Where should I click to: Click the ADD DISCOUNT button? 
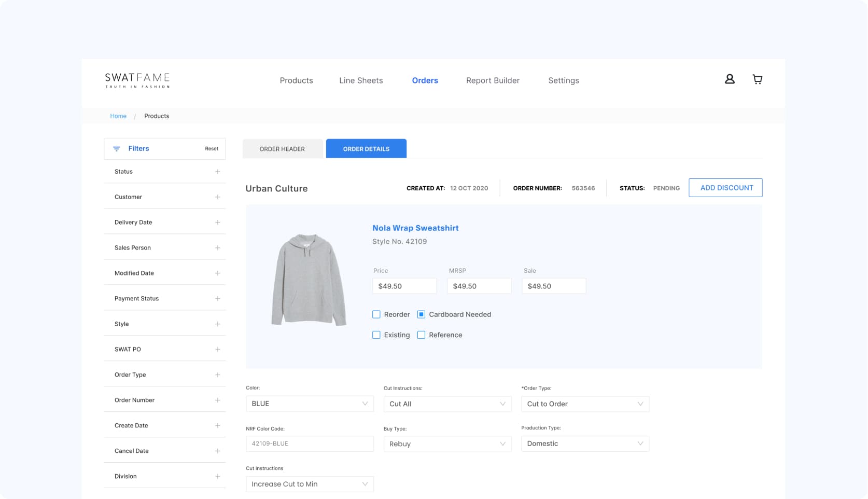click(725, 188)
